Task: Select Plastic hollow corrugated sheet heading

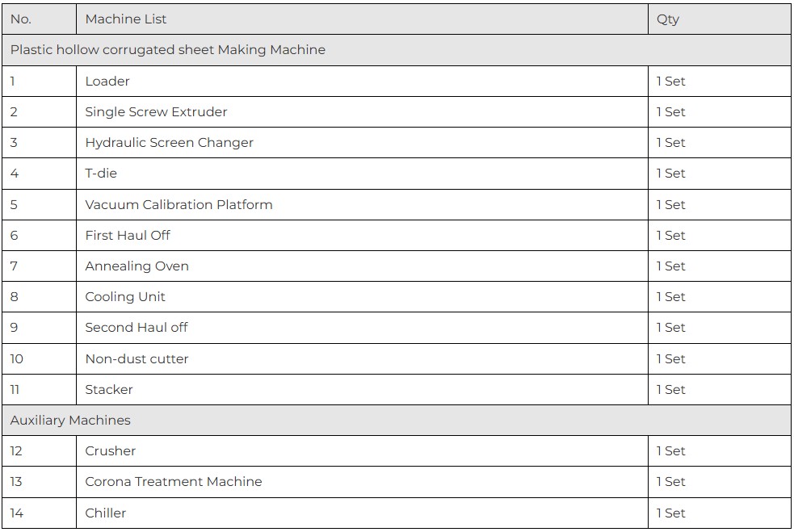Action: (168, 49)
